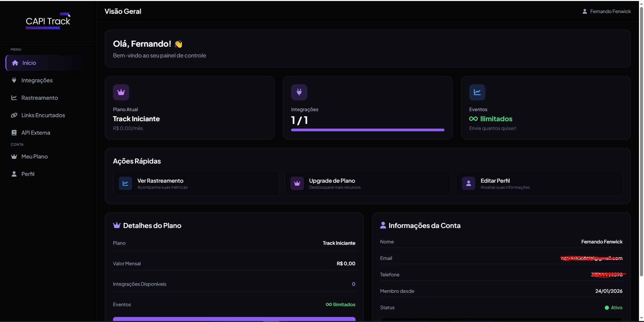The width and height of the screenshot is (644, 322).
Task: Open the Ver Rastreamento quick action
Action: pos(196,183)
